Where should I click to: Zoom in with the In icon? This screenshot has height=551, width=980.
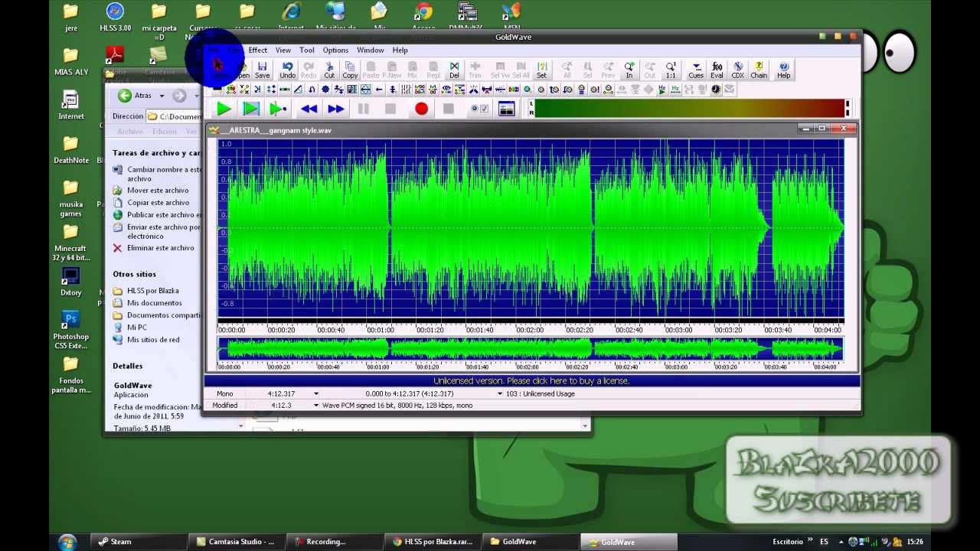tap(629, 70)
